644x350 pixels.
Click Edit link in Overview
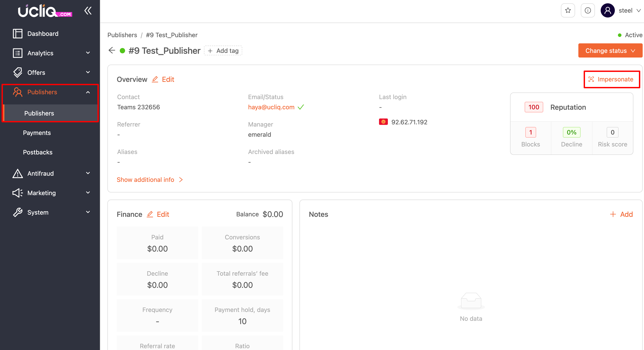tap(168, 79)
